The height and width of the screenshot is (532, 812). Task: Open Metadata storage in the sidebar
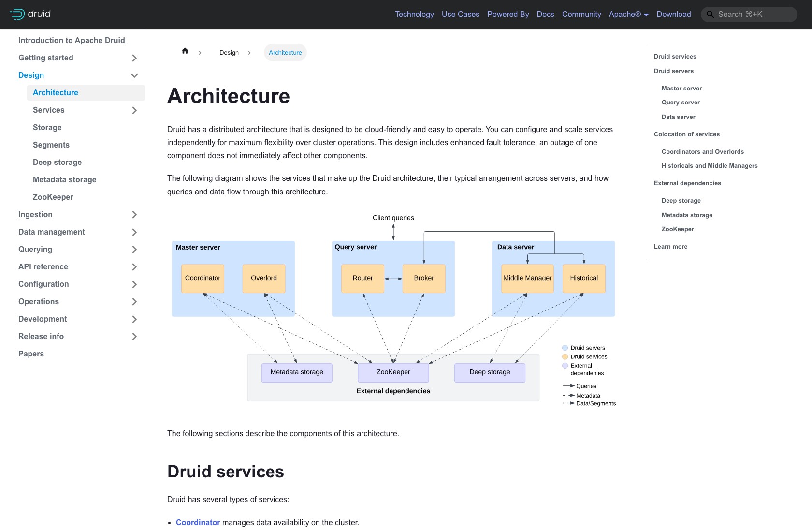click(64, 180)
